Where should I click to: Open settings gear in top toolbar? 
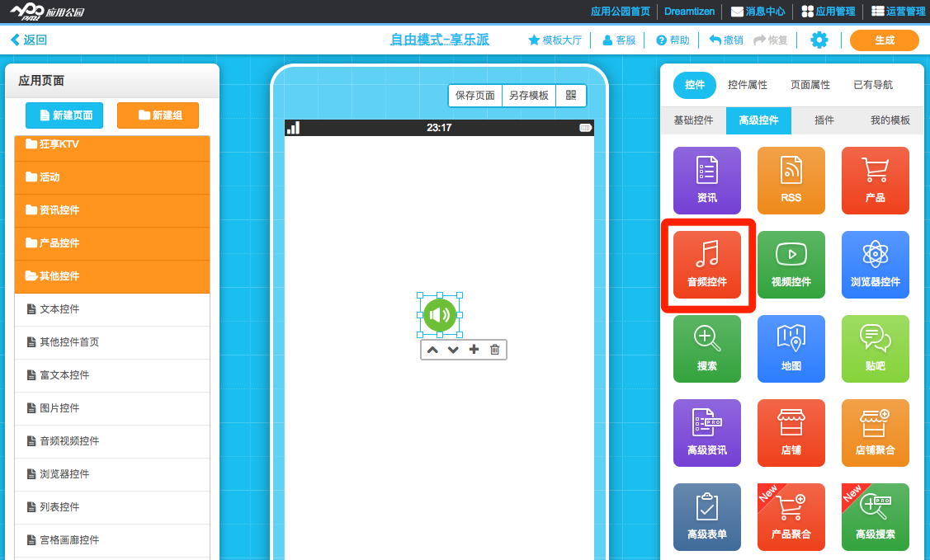click(x=819, y=40)
